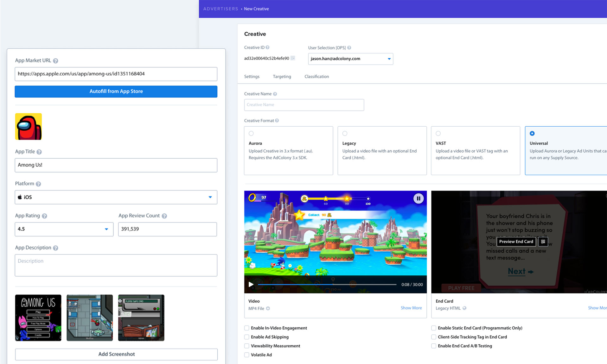Click help icon next to App Review Count
The image size is (607, 364).
pyautogui.click(x=164, y=216)
